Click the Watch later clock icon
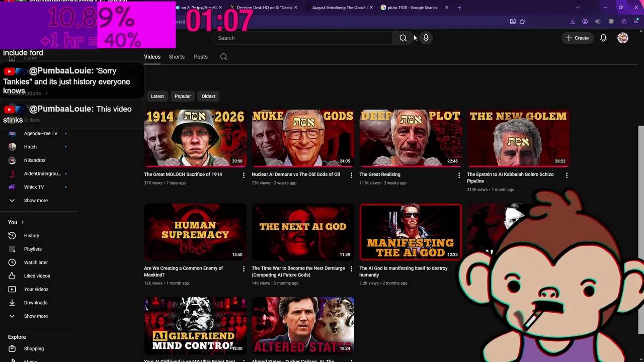Screen dimensions: 644x362 coord(12,262)
